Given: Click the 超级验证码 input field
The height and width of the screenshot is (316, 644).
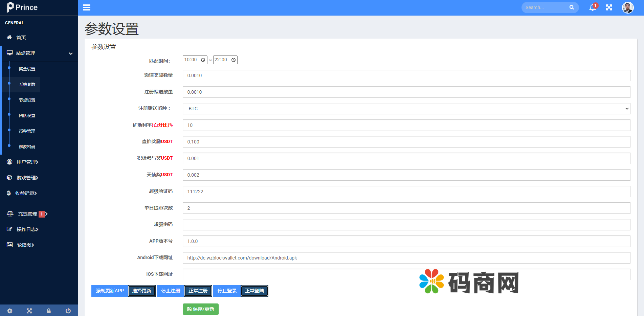Looking at the screenshot, I should [406, 191].
